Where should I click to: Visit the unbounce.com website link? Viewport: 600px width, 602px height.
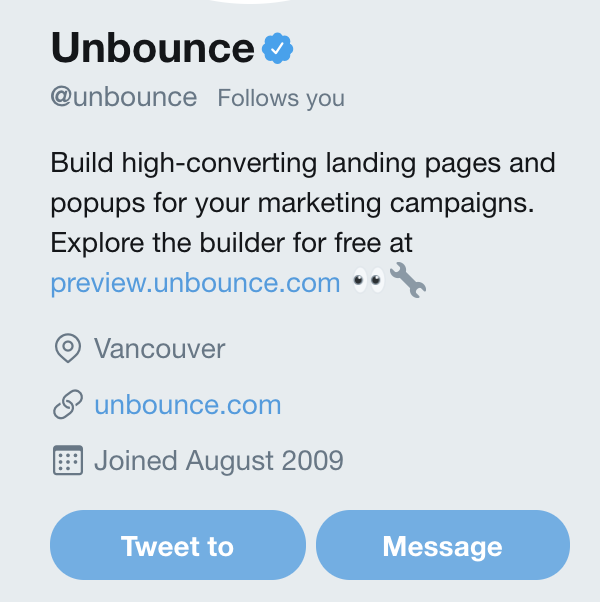click(x=187, y=405)
